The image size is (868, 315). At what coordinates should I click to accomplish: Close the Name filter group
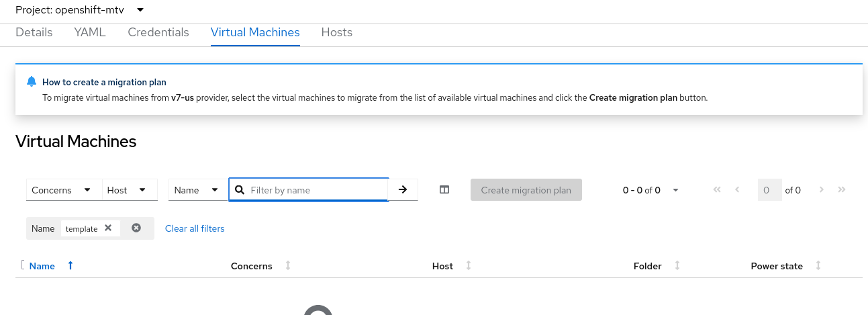point(136,228)
